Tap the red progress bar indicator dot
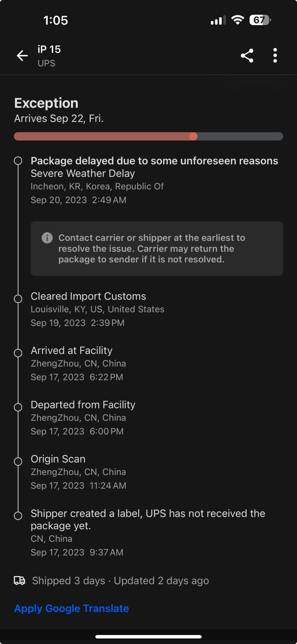 (193, 137)
